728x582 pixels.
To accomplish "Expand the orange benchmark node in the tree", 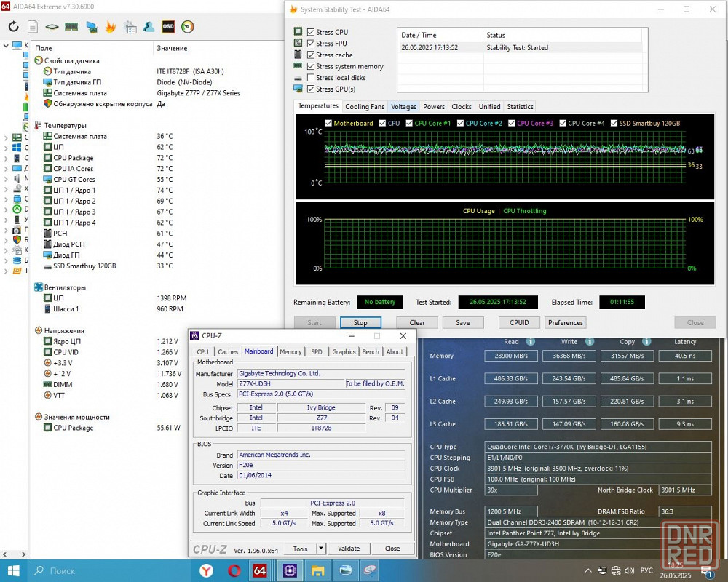I will click(6, 271).
